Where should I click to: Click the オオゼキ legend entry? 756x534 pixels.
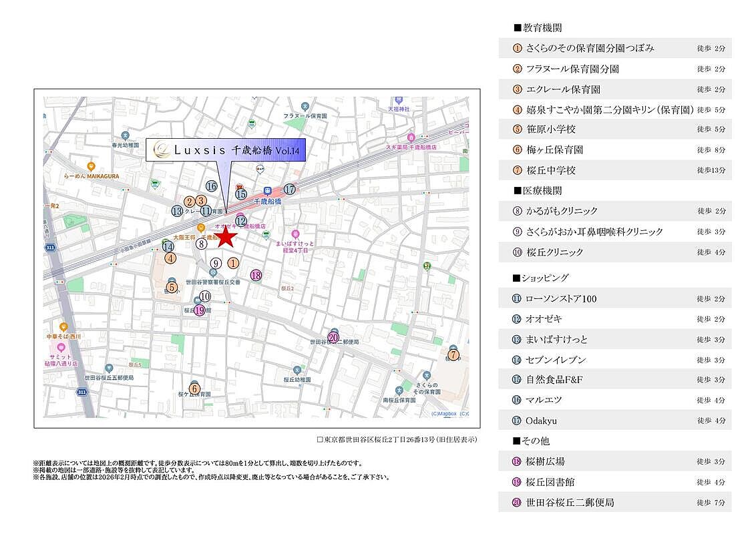pos(614,319)
